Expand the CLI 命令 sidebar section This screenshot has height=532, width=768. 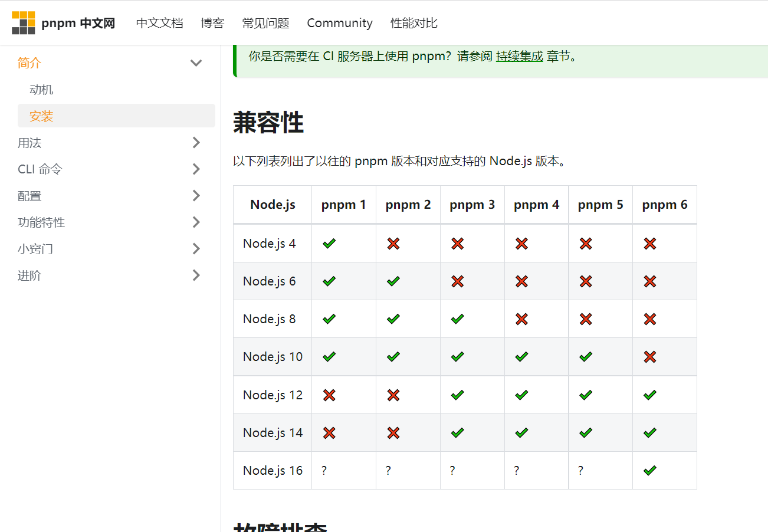pyautogui.click(x=196, y=169)
